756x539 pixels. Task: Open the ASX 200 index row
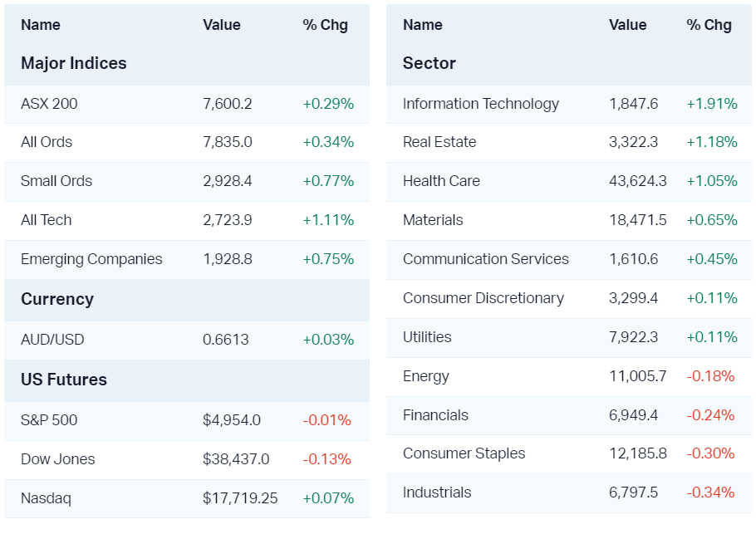pos(49,104)
